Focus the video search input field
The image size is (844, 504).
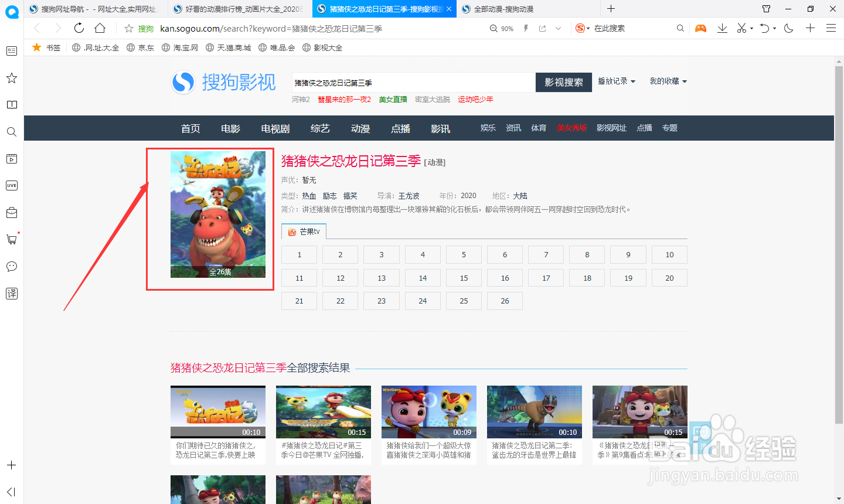[x=414, y=83]
